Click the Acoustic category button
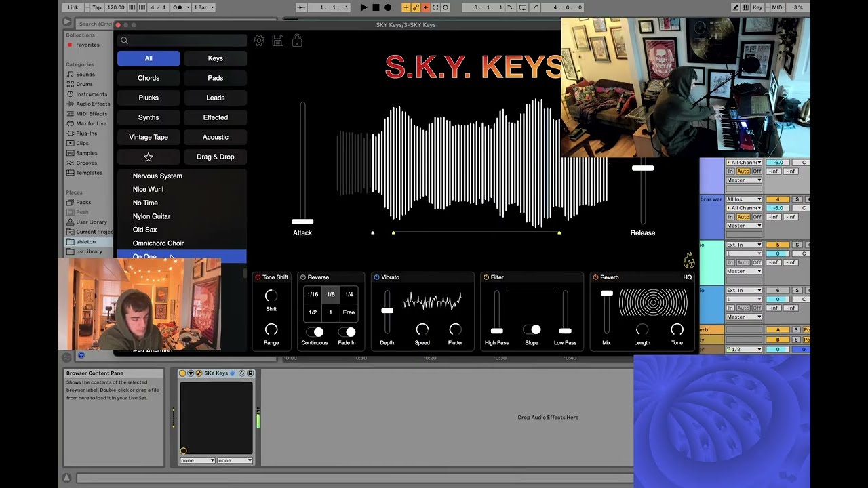Image resolution: width=868 pixels, height=488 pixels. pyautogui.click(x=216, y=137)
